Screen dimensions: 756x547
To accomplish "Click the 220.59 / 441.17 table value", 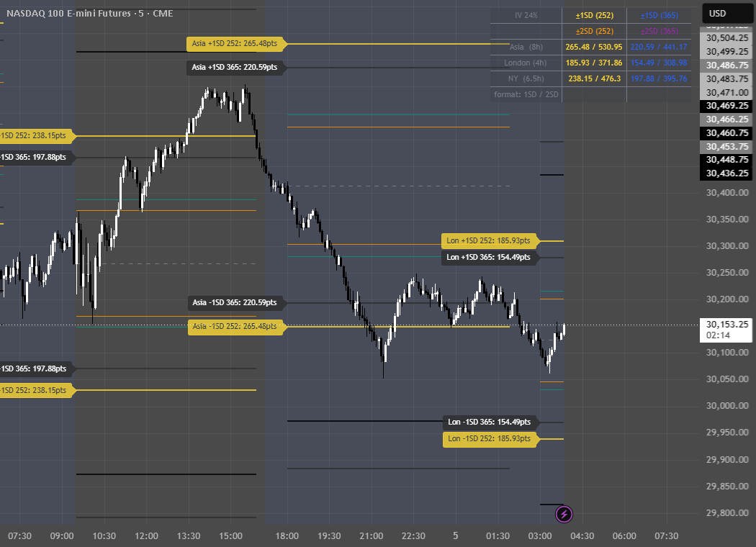I will 659,47.
